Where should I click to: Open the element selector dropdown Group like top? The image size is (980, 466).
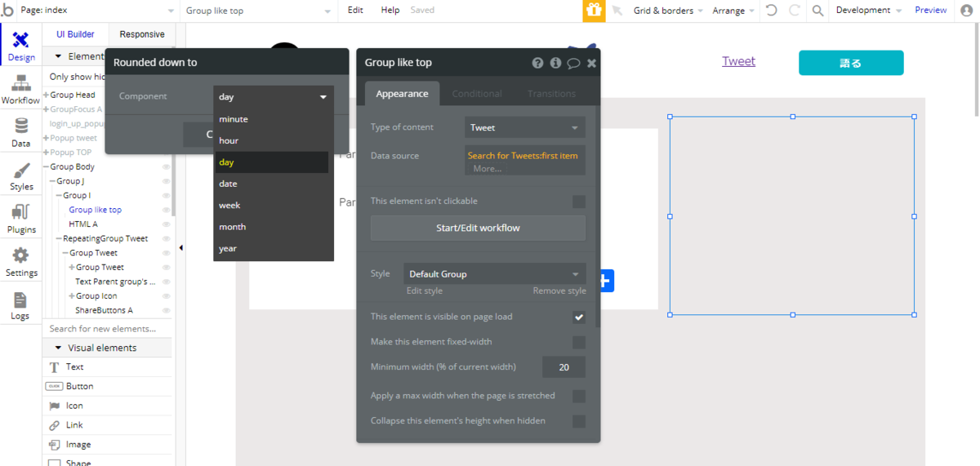coord(259,11)
